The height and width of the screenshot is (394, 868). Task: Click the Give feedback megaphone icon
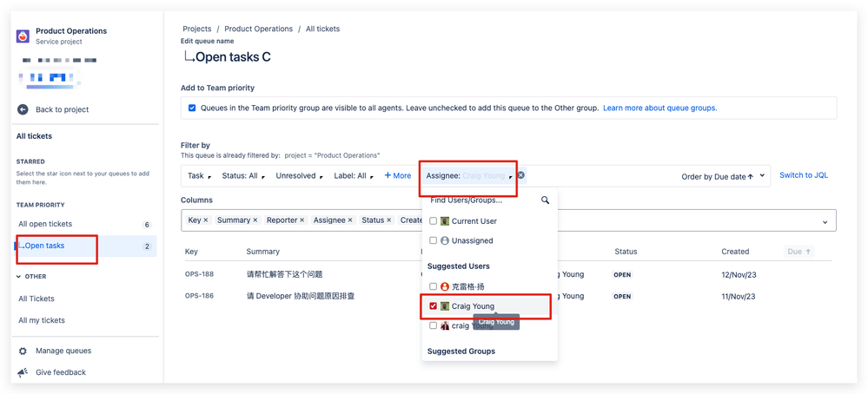pos(23,373)
